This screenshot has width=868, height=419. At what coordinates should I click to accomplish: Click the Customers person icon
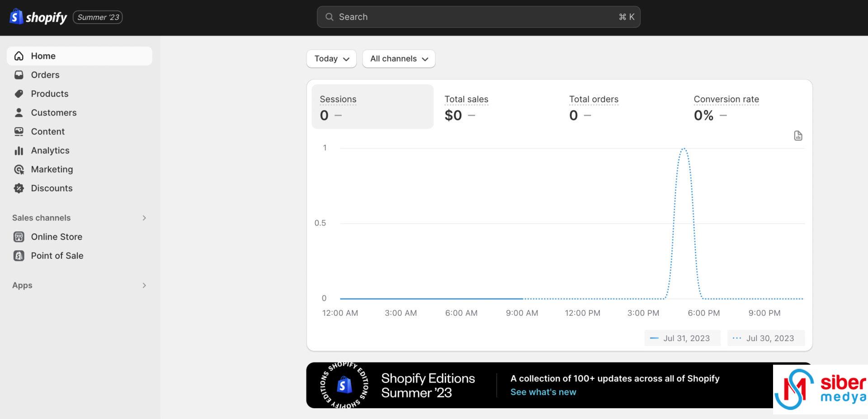point(19,113)
